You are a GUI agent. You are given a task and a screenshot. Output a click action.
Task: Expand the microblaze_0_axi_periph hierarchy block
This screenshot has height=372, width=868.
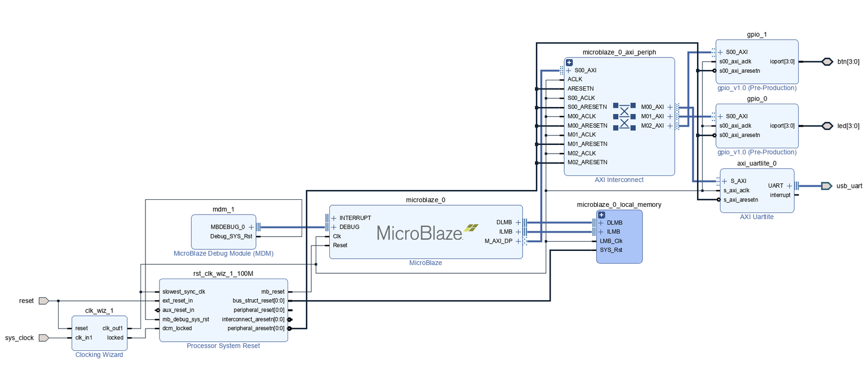tap(569, 62)
